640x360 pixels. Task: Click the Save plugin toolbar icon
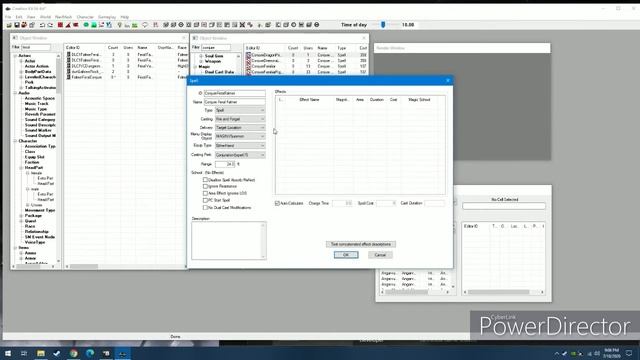[17, 25]
